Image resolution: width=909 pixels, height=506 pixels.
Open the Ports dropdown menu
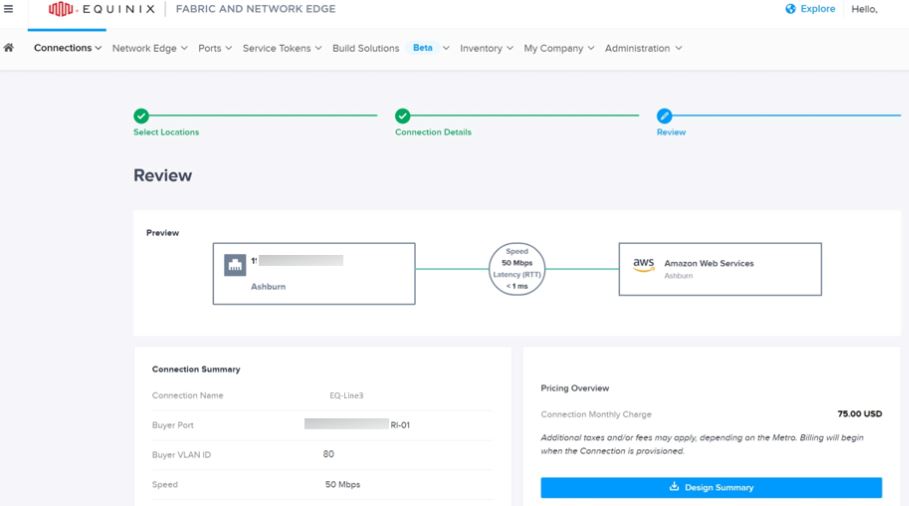pos(215,48)
